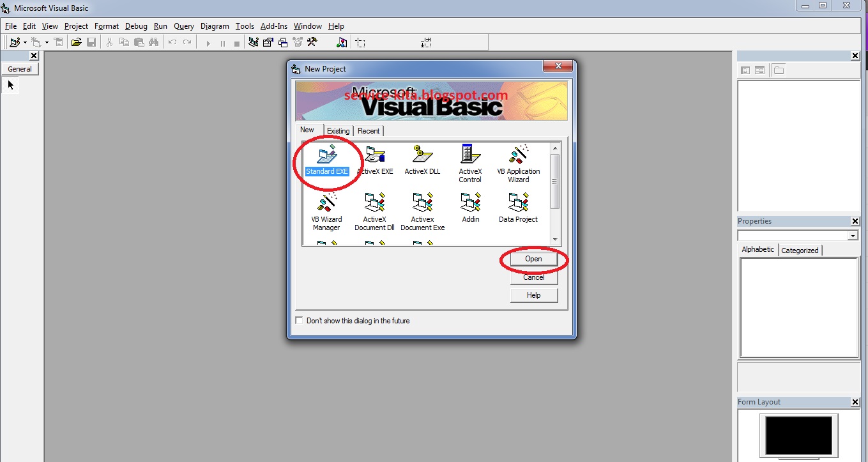Open the Form Layout Window toolbar icon

coord(283,42)
